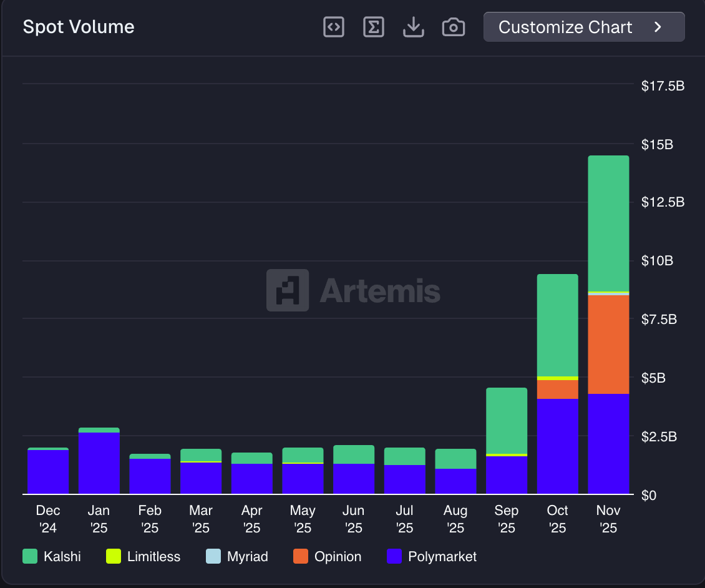Toggle Polymarket series label in legend
This screenshot has width=705, height=588.
(442, 557)
